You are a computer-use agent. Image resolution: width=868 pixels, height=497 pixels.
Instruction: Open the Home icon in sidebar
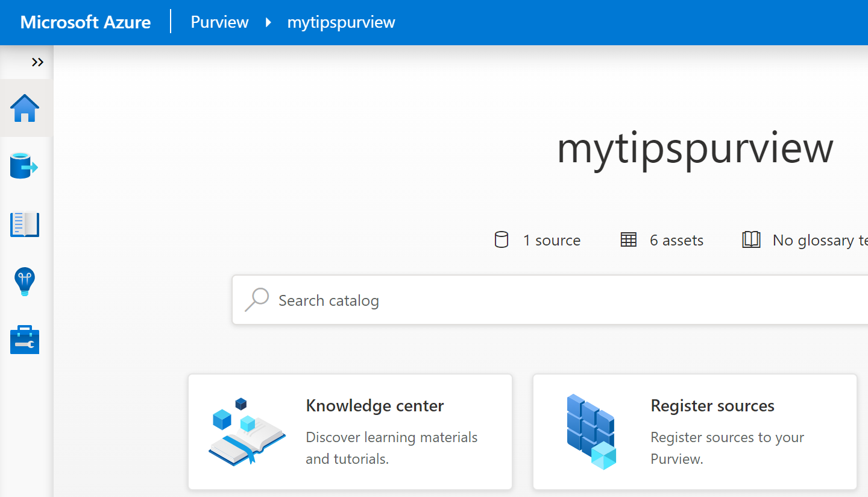[x=25, y=109]
